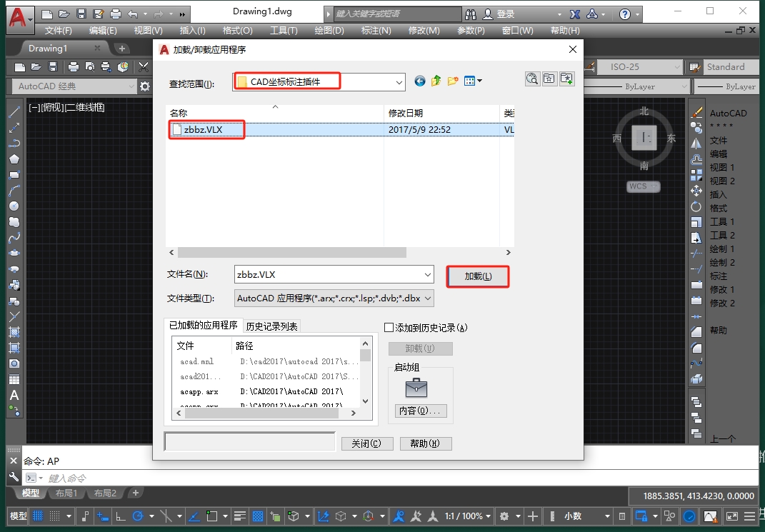Select the Multiline Text tool (A icon)

tap(14, 395)
